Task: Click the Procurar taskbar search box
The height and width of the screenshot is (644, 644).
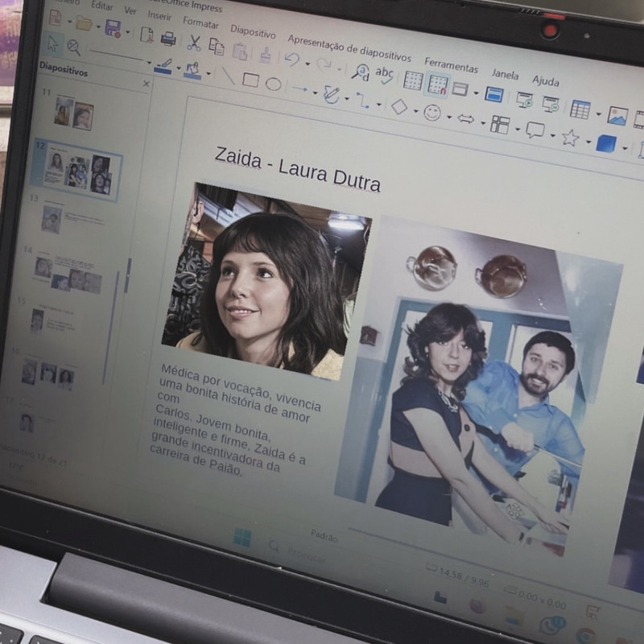Action: coord(297,551)
